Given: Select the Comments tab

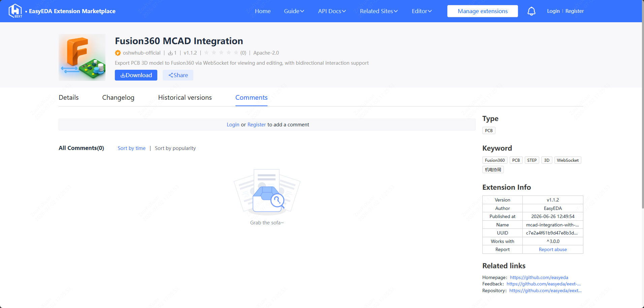Looking at the screenshot, I should [251, 97].
